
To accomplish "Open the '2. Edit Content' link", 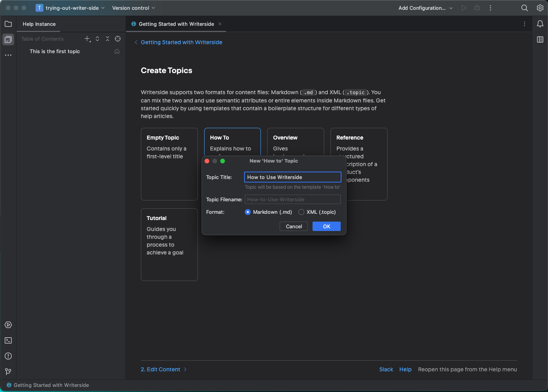I will pyautogui.click(x=164, y=369).
